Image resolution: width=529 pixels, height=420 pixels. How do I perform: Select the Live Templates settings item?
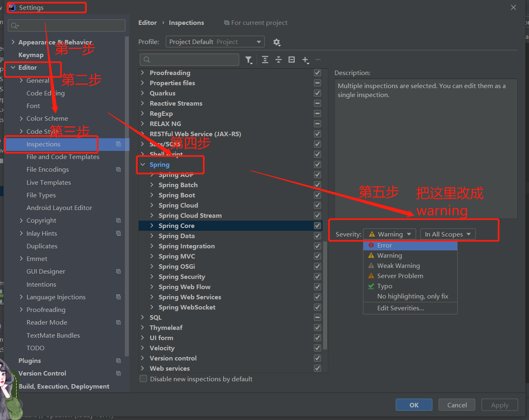point(49,182)
